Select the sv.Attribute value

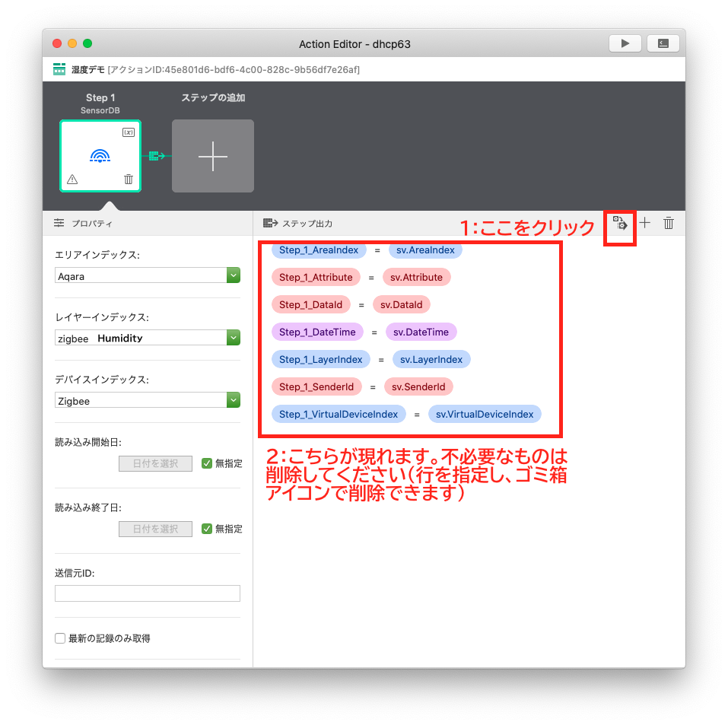coord(416,277)
